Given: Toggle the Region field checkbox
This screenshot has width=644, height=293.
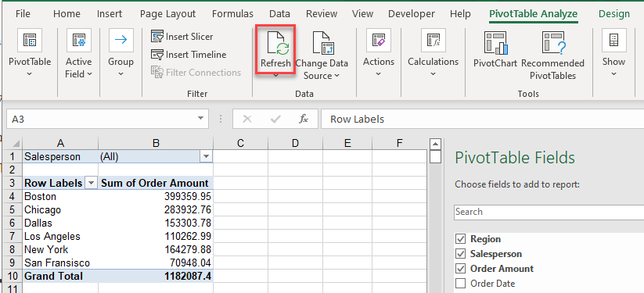Looking at the screenshot, I should pyautogui.click(x=461, y=239).
